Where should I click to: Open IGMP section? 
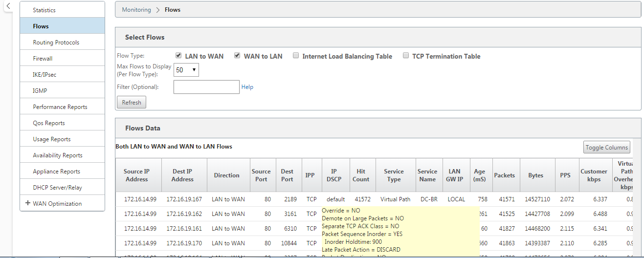[62, 90]
